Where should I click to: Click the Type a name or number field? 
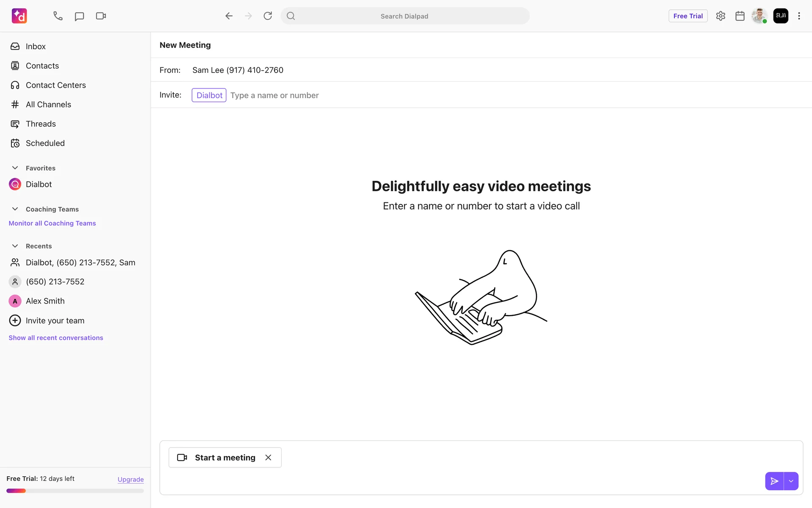[x=275, y=95]
